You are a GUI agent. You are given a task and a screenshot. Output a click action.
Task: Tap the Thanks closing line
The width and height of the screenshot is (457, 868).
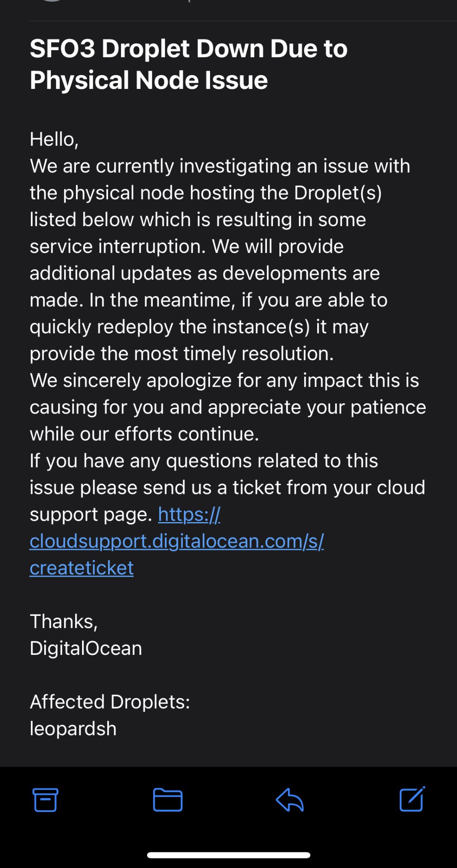(64, 621)
